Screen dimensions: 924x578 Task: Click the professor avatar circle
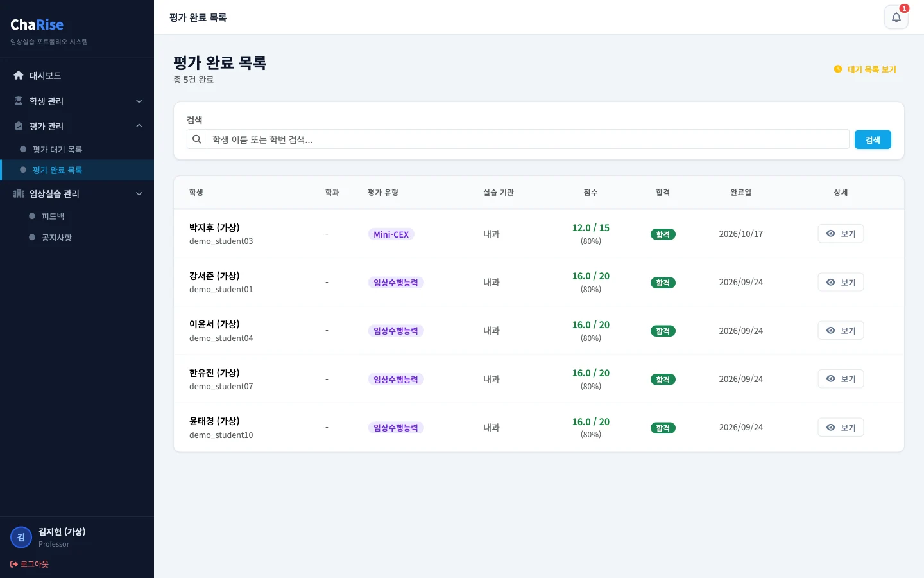(x=21, y=538)
